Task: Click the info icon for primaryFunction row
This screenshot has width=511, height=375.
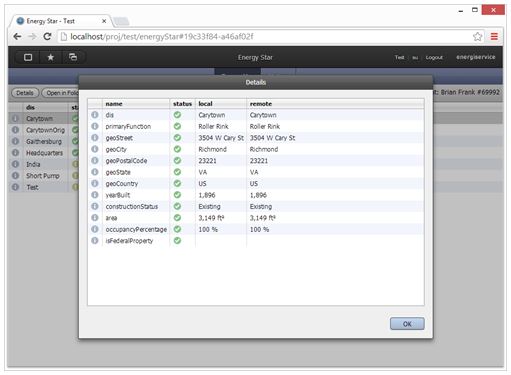Action: 95,126
